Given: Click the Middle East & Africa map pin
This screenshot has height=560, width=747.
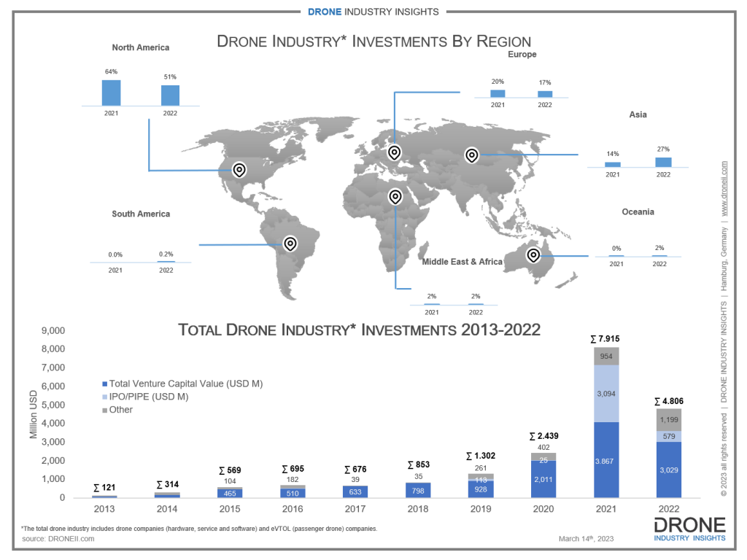Looking at the screenshot, I should tap(395, 195).
